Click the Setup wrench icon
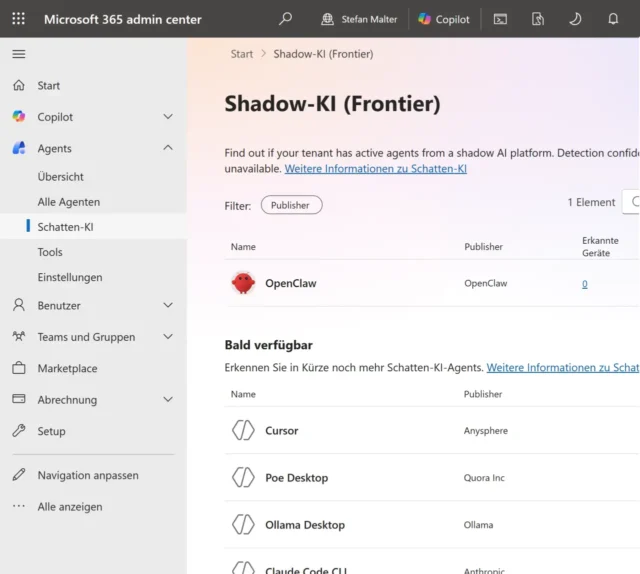640x574 pixels. [x=19, y=431]
